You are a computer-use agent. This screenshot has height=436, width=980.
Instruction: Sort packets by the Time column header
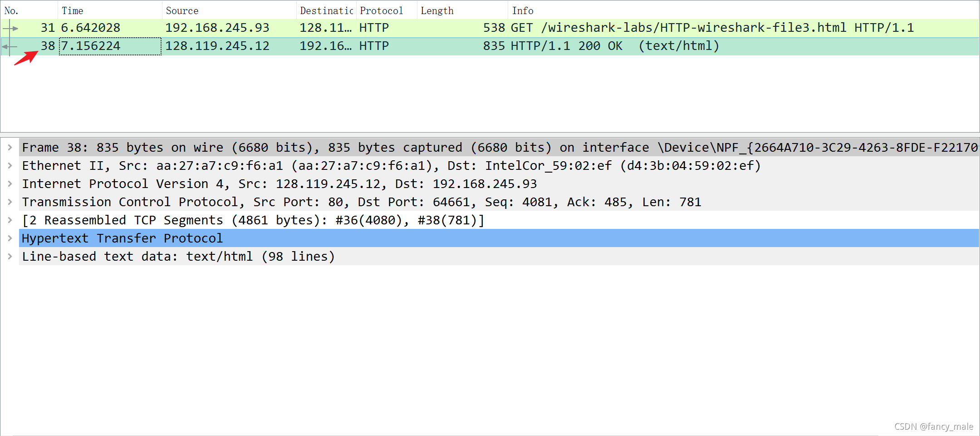(x=110, y=10)
